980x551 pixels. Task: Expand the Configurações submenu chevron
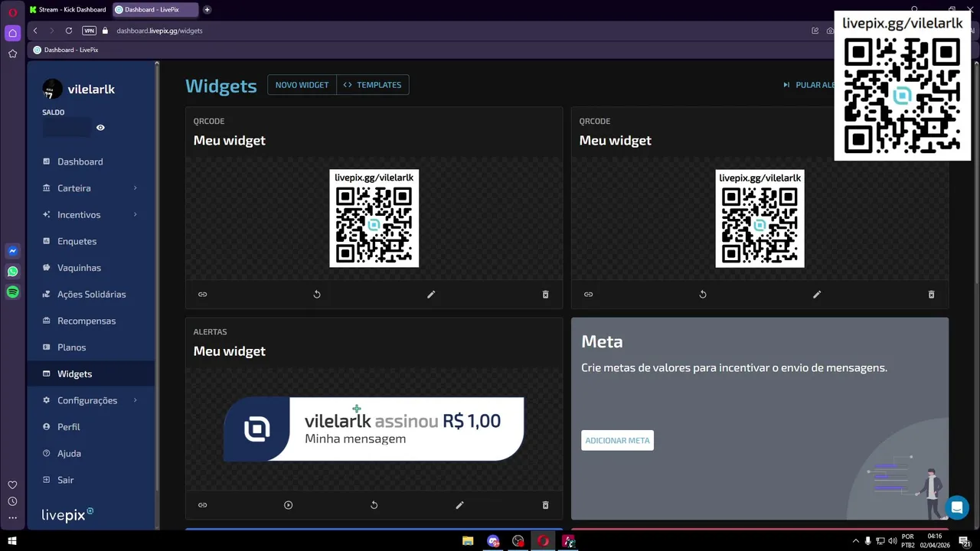(136, 400)
